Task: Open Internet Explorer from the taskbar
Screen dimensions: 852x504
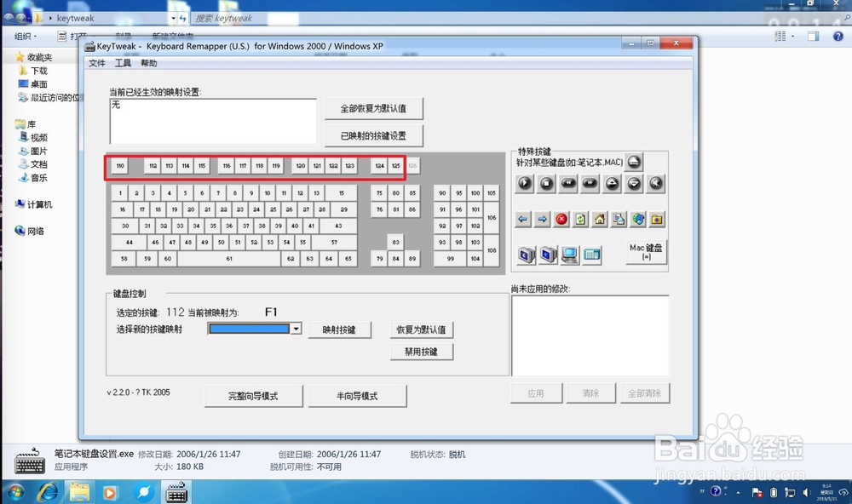Action: (x=48, y=492)
